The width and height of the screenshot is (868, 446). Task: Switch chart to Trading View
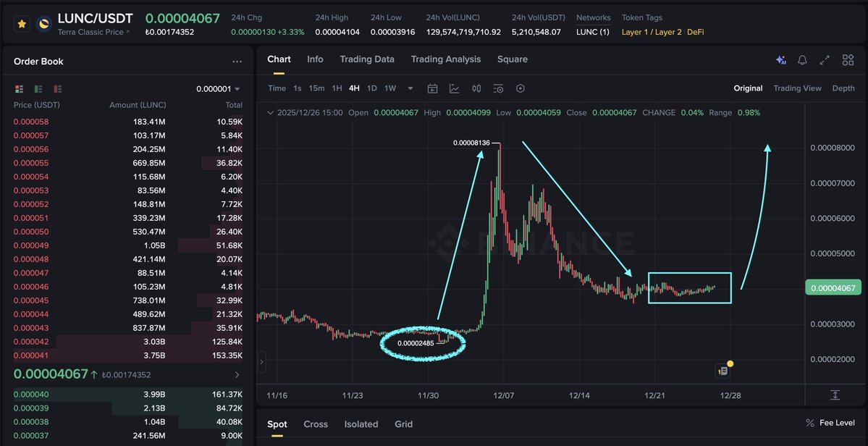(x=797, y=88)
